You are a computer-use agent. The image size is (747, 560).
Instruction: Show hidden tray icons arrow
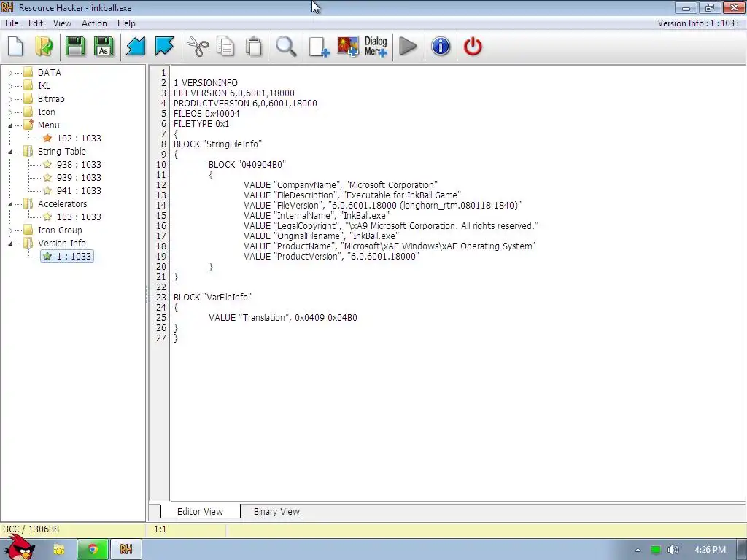point(638,550)
